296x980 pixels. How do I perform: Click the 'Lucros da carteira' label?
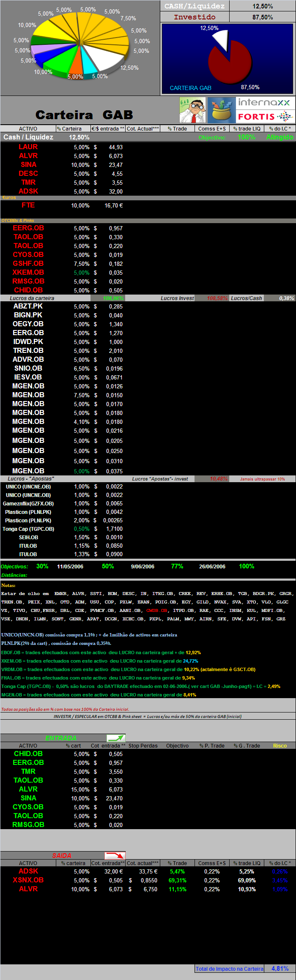(32, 298)
